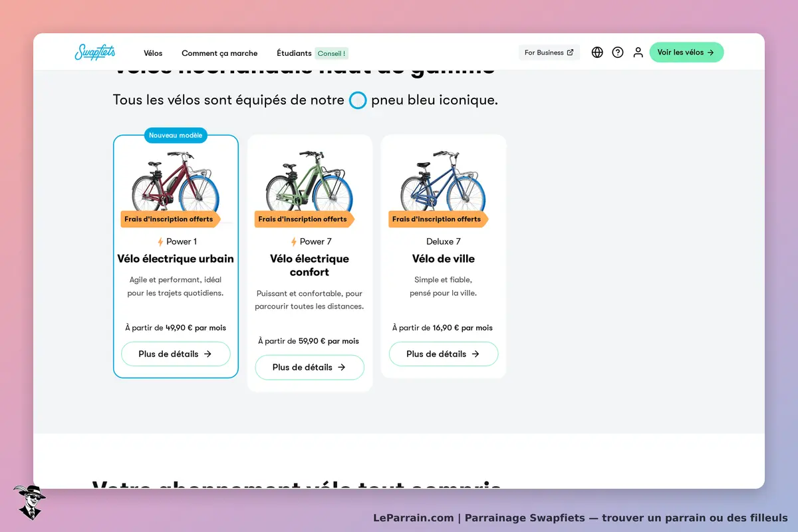Click Frais d'inscription offerts tag on Deluxe 7
The height and width of the screenshot is (532, 798).
(x=438, y=219)
